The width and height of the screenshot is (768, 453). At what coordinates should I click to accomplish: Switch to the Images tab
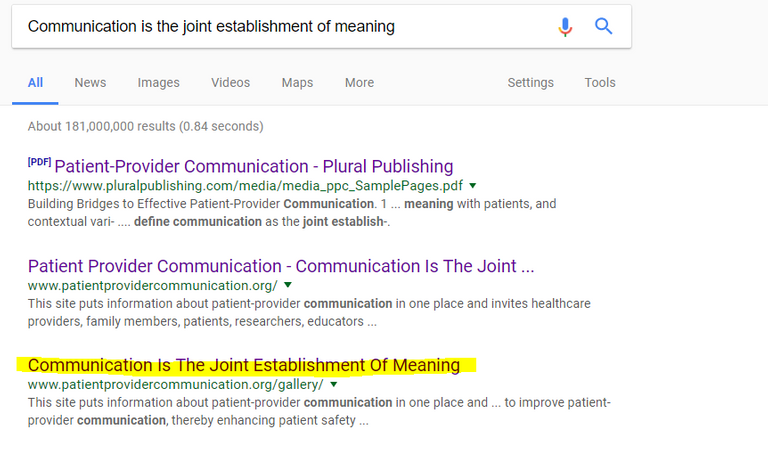(158, 83)
